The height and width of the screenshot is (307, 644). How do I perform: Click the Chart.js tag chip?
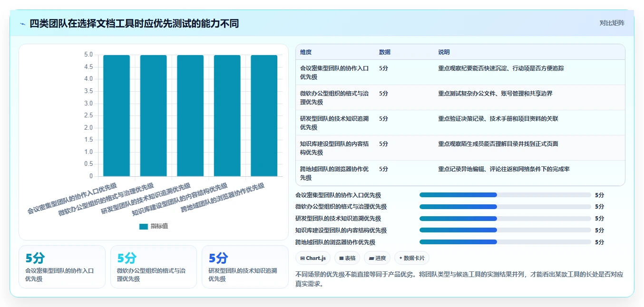coord(313,258)
